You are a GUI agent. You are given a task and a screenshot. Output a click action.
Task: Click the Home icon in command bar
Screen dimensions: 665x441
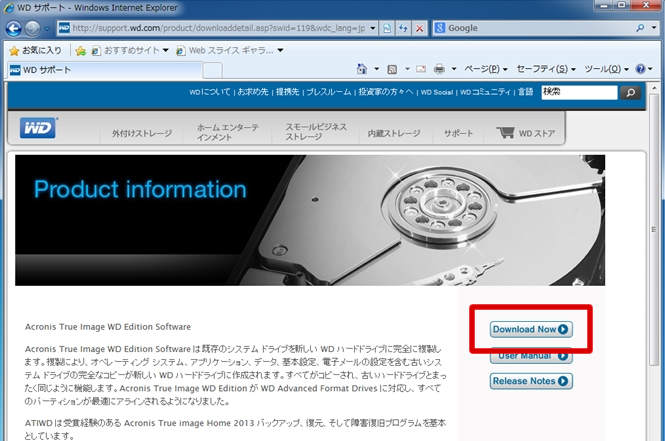point(362,69)
